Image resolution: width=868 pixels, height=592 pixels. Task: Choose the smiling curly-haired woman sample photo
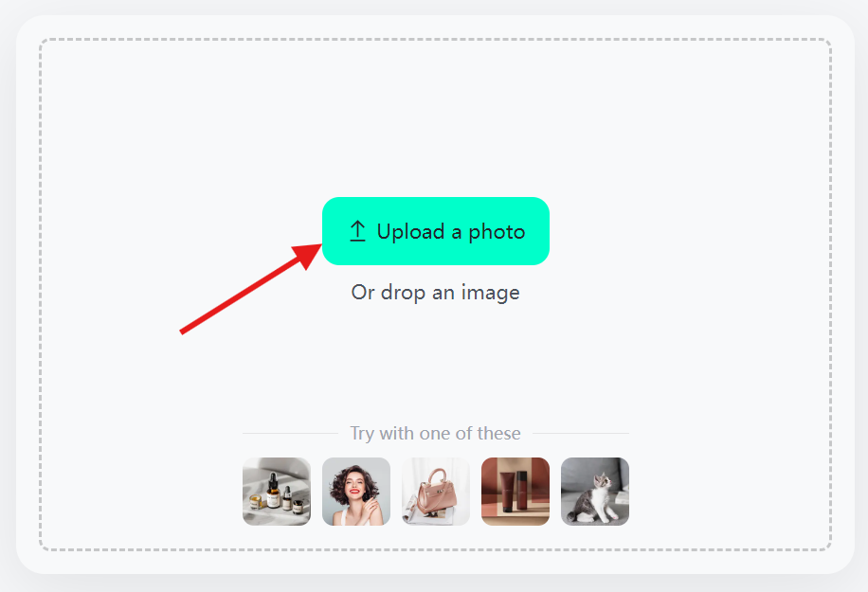coord(356,492)
